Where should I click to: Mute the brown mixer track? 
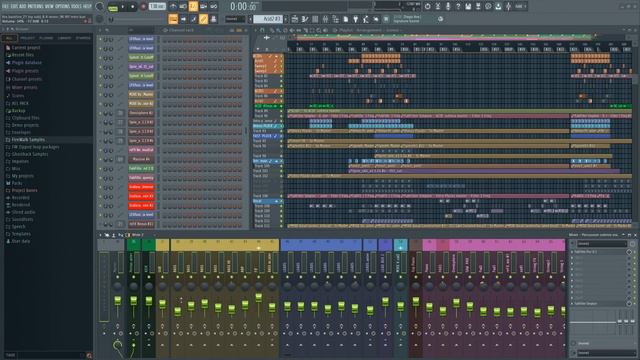point(416,277)
